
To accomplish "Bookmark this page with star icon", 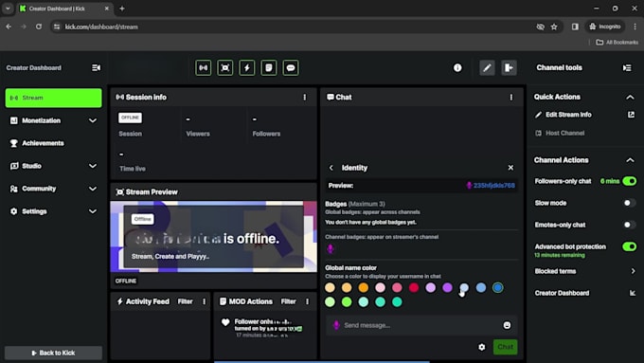I will click(554, 27).
